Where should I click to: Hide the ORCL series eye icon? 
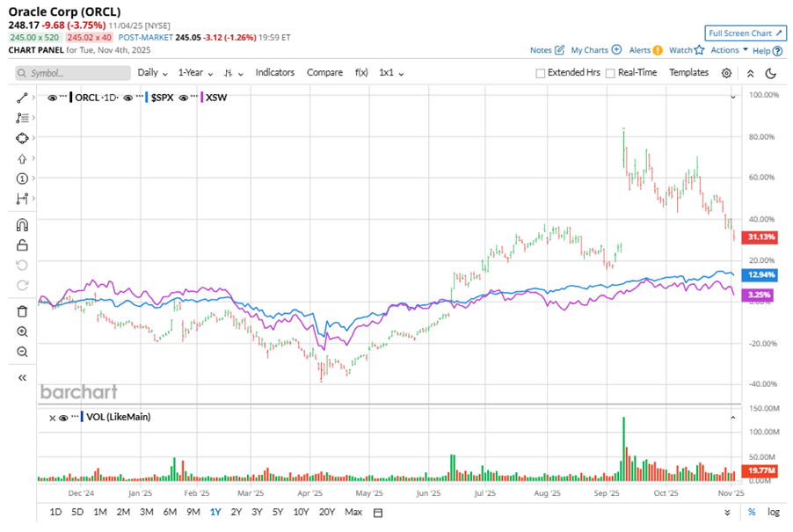pyautogui.click(x=52, y=98)
